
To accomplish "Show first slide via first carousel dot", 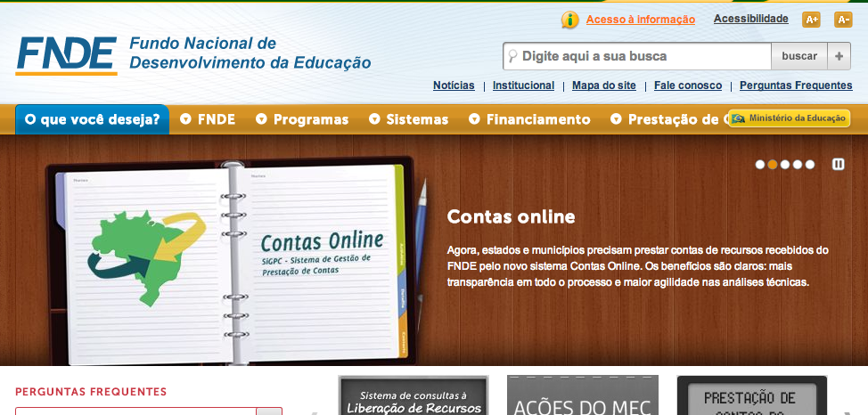I will 760,165.
